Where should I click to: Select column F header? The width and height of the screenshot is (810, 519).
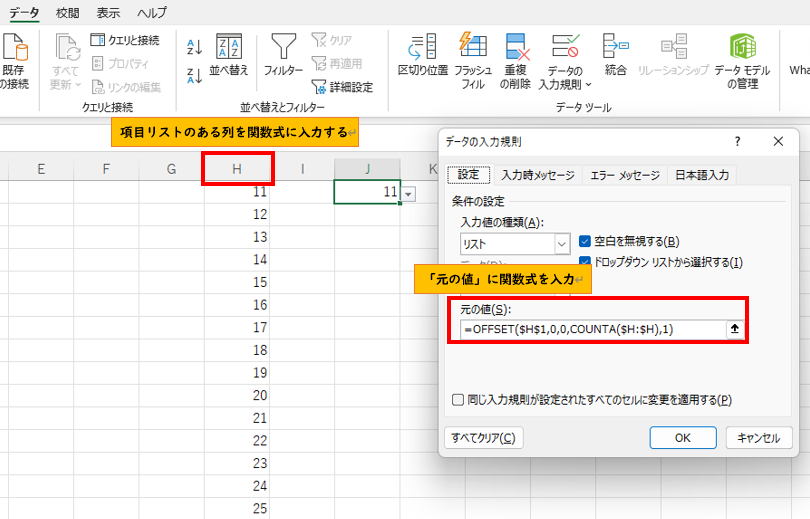click(106, 169)
